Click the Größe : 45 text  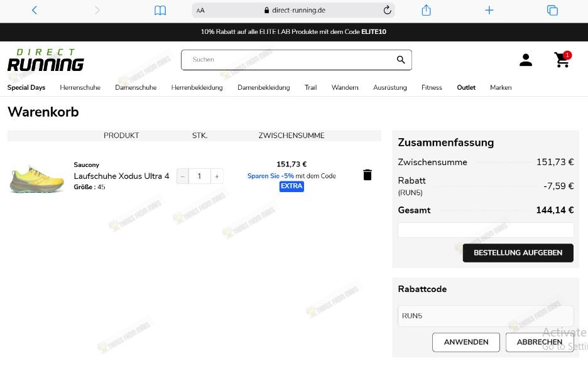tap(89, 187)
